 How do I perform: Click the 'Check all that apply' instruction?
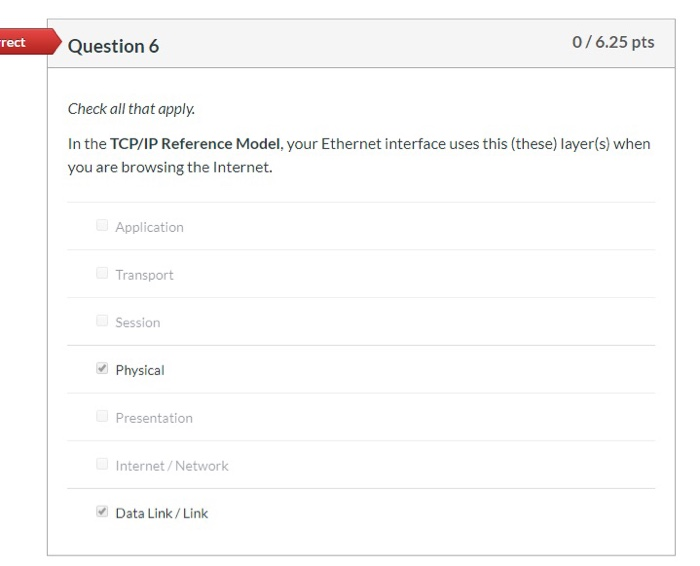(x=131, y=108)
